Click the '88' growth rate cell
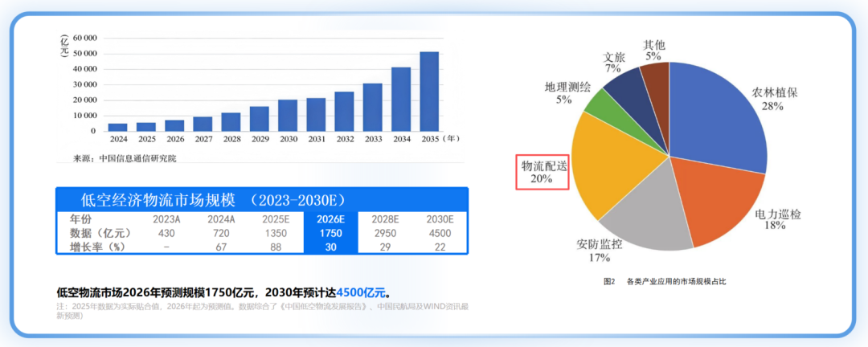The image size is (868, 347). pyautogui.click(x=276, y=247)
